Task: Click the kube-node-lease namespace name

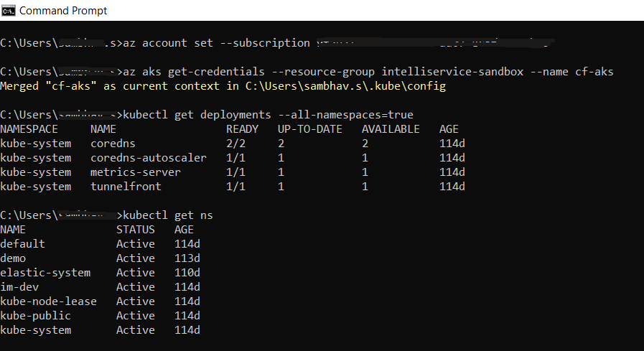Action: coord(48,301)
